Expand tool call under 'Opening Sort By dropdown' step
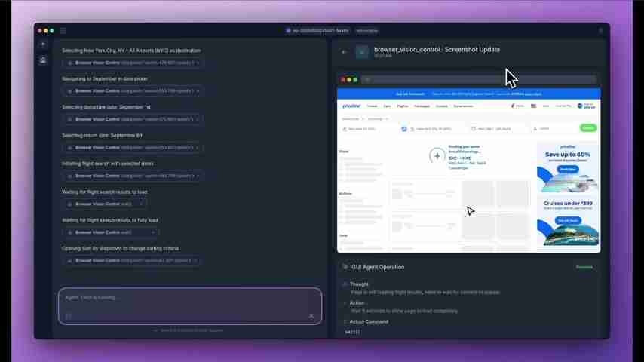Viewport: 644px width, 362px height. point(131,261)
